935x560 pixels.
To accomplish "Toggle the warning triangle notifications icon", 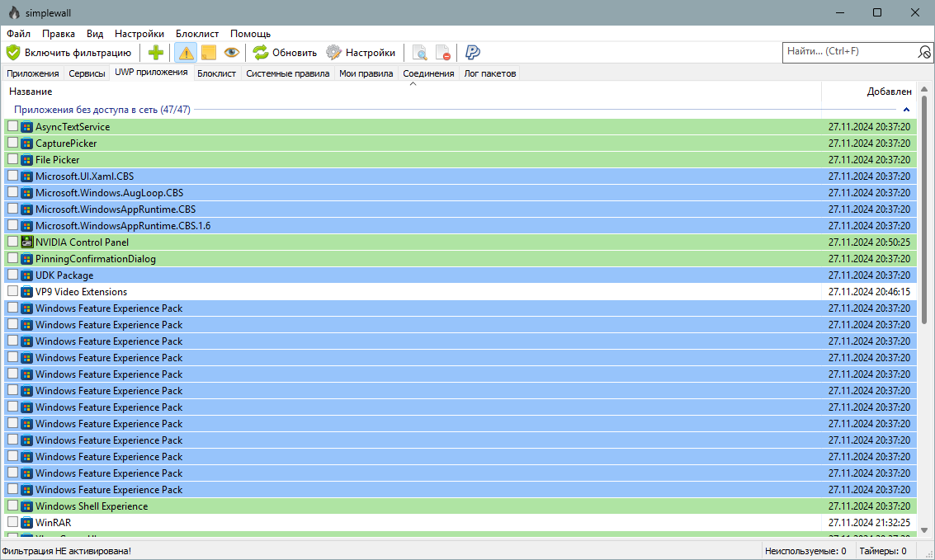I will coord(186,53).
